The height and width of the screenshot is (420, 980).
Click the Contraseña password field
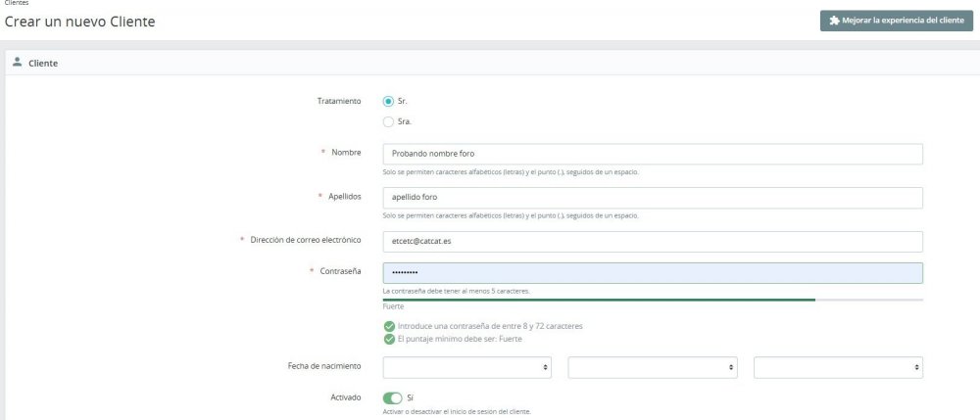click(653, 273)
